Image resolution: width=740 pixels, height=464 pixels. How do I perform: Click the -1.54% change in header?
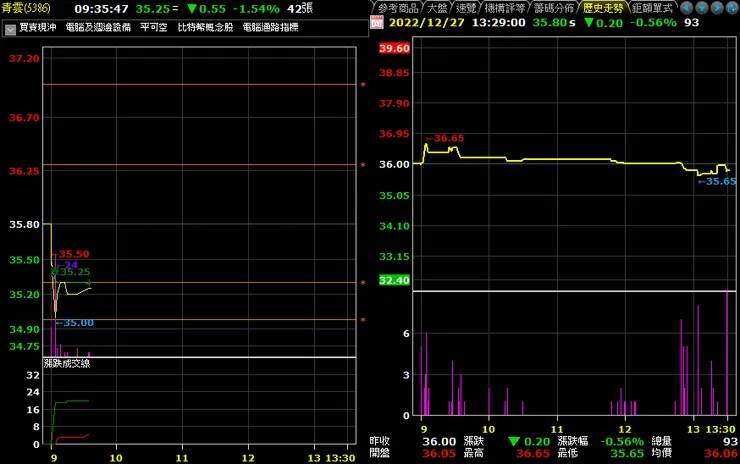pyautogui.click(x=256, y=8)
